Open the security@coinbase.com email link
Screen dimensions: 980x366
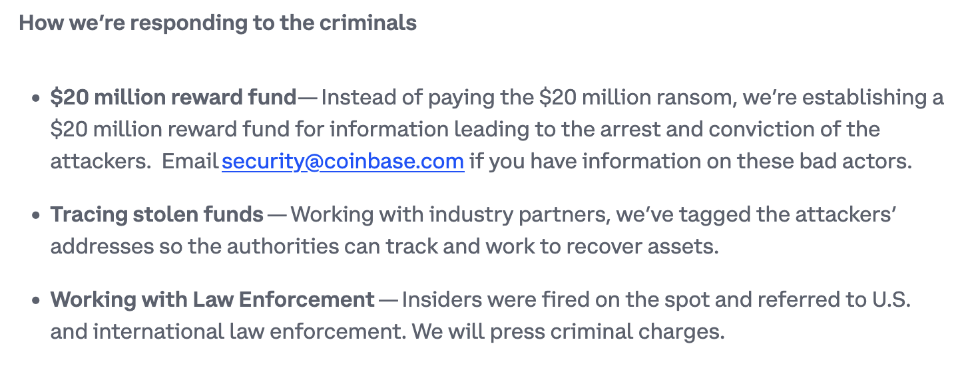343,161
